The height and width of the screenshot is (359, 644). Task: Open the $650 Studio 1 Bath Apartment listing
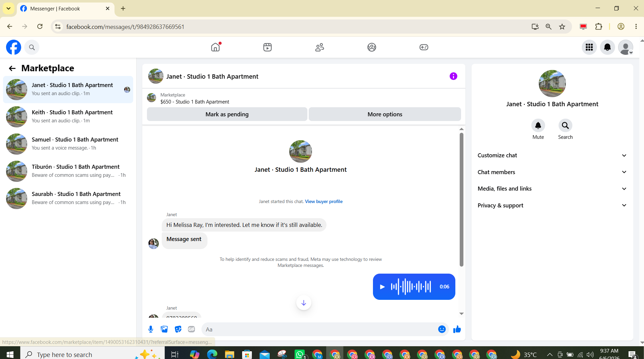point(195,102)
